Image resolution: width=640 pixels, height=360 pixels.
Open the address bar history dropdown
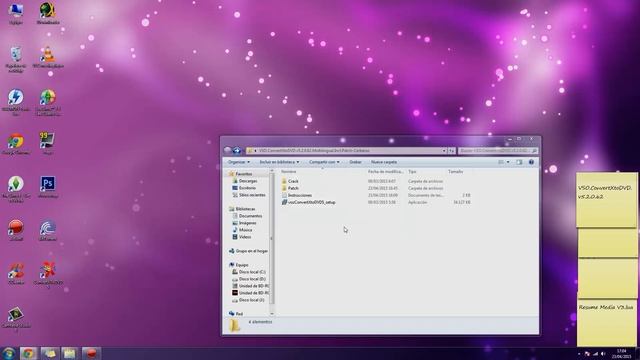pyautogui.click(x=444, y=151)
